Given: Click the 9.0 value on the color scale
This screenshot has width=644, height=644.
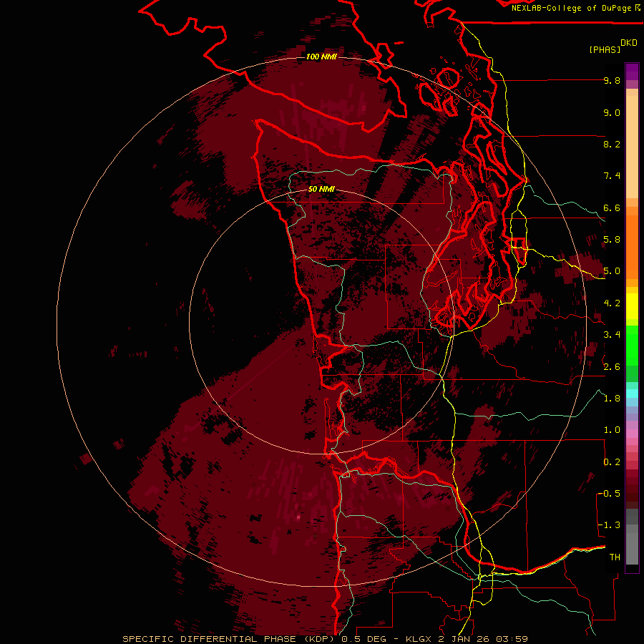Looking at the screenshot, I should coord(612,112).
